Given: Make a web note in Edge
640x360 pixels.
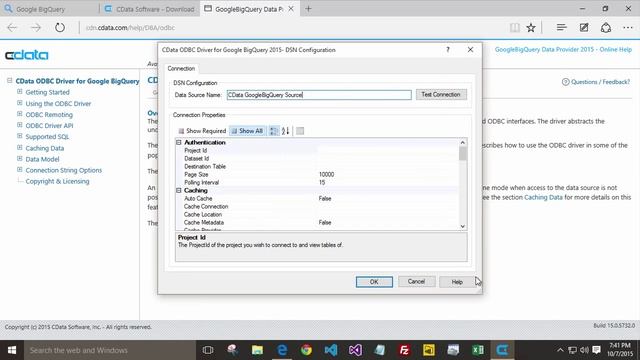Looking at the screenshot, I should [584, 27].
